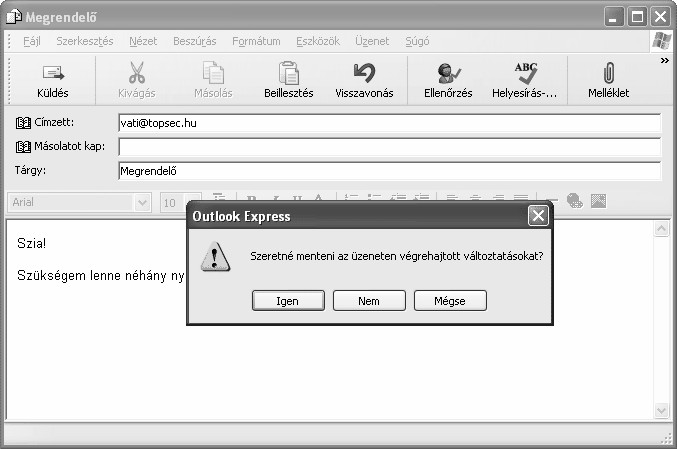677x449 pixels.
Task: Click the 'Szükségem lenne néhány' text line
Action: coord(101,275)
